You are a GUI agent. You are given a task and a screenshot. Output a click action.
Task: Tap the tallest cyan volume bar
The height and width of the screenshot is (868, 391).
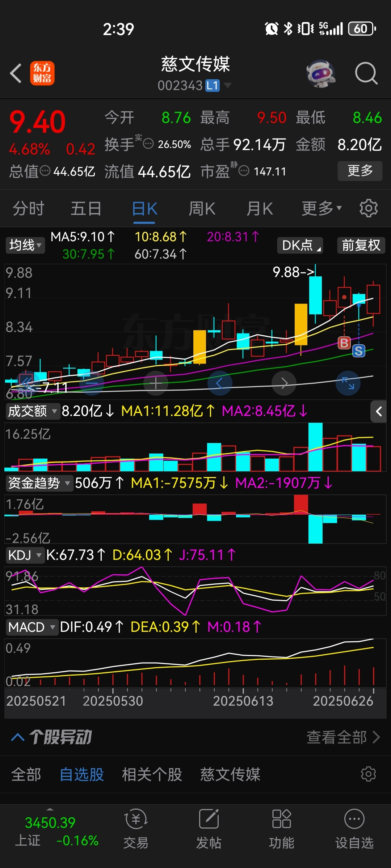[315, 447]
